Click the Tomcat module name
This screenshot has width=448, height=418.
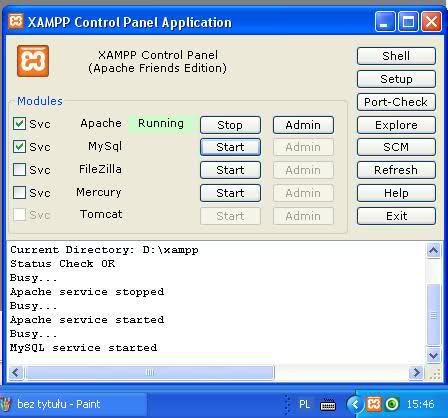pyautogui.click(x=101, y=214)
